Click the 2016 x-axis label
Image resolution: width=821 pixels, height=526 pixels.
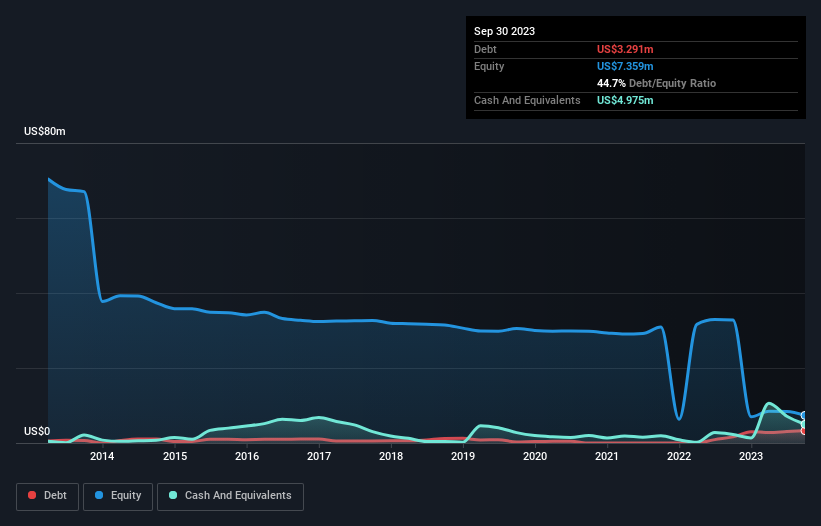pyautogui.click(x=247, y=456)
